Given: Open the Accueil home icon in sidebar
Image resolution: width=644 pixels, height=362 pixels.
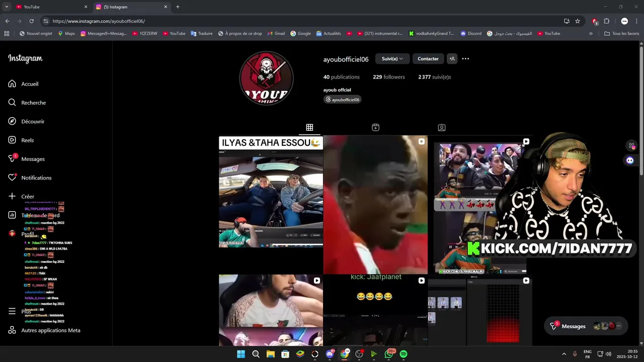Looking at the screenshot, I should click(x=12, y=84).
